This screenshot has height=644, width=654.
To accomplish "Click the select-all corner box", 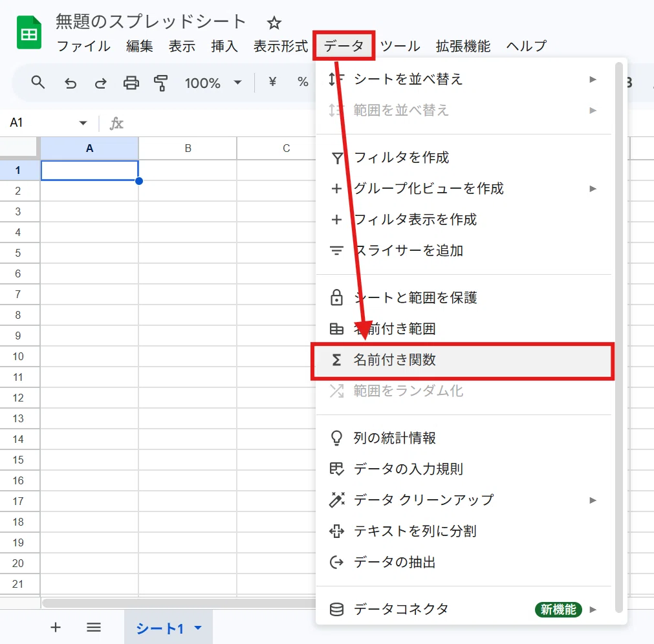I will pyautogui.click(x=19, y=148).
